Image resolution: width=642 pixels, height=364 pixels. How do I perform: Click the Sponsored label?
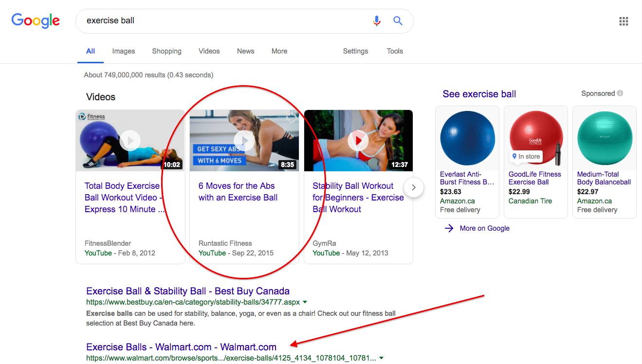598,93
